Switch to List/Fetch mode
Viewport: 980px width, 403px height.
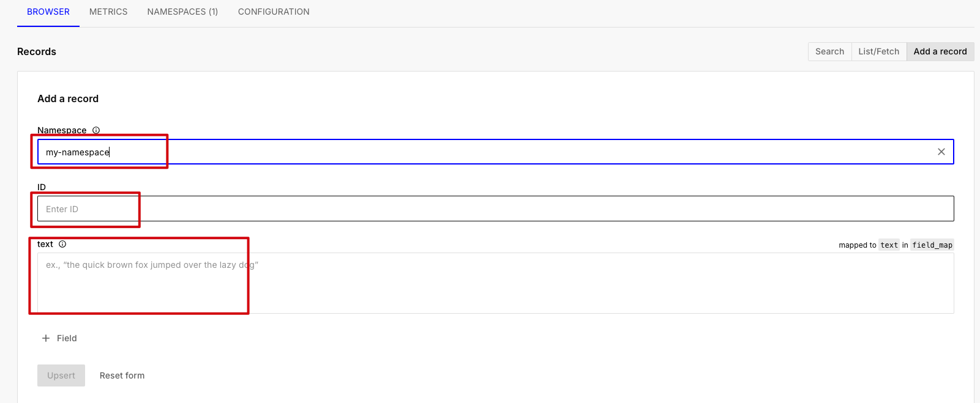coord(878,51)
